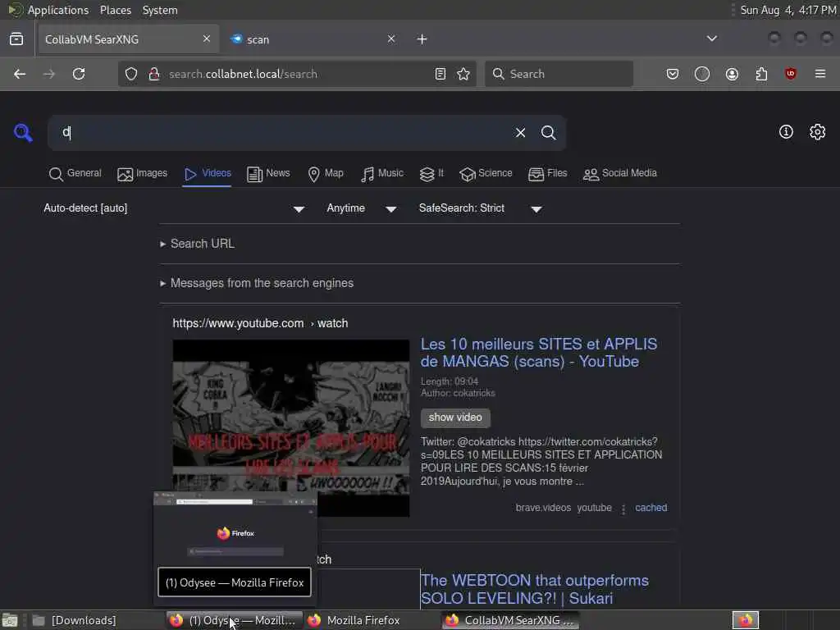This screenshot has width=840, height=630.
Task: Open SearXNG preferences gear icon
Action: point(818,132)
